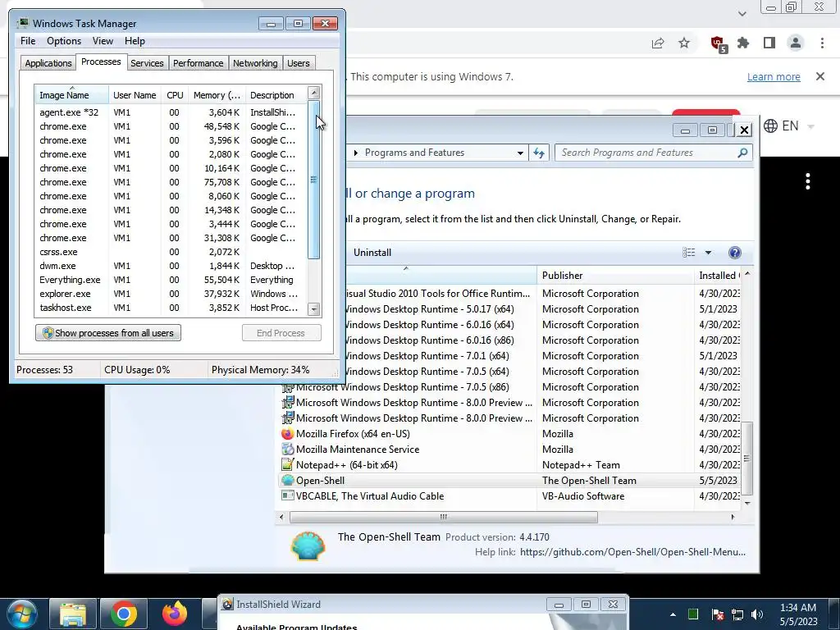Select the explorer.exe process row
840x630 pixels.
171,294
